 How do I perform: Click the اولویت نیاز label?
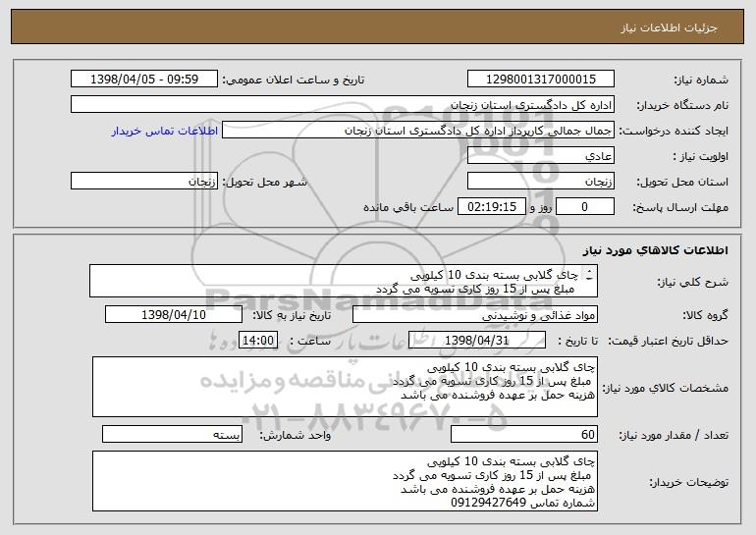click(701, 156)
